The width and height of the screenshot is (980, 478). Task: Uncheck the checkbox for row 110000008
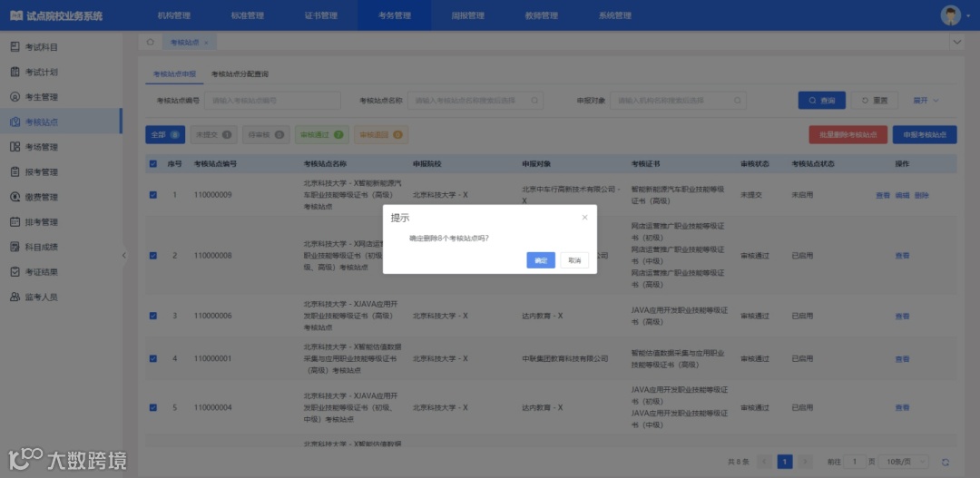coord(153,256)
